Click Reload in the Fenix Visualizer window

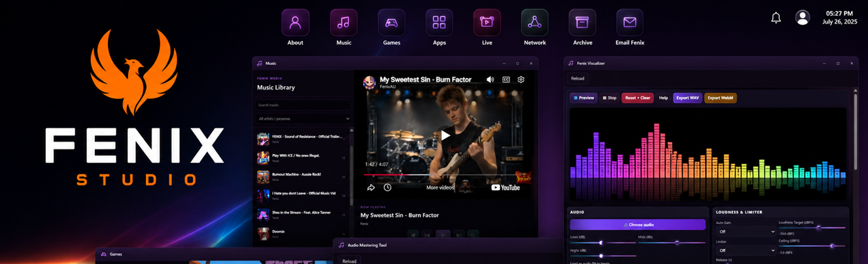click(x=578, y=79)
